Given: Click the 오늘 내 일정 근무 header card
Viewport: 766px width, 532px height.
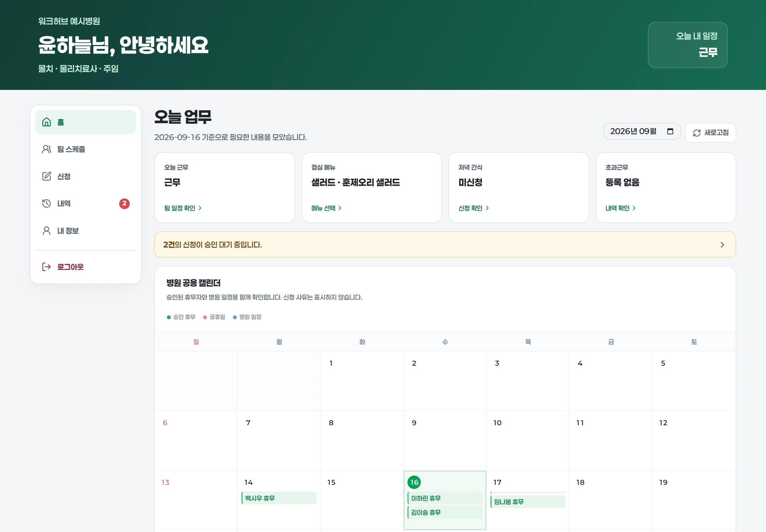Looking at the screenshot, I should click(688, 45).
